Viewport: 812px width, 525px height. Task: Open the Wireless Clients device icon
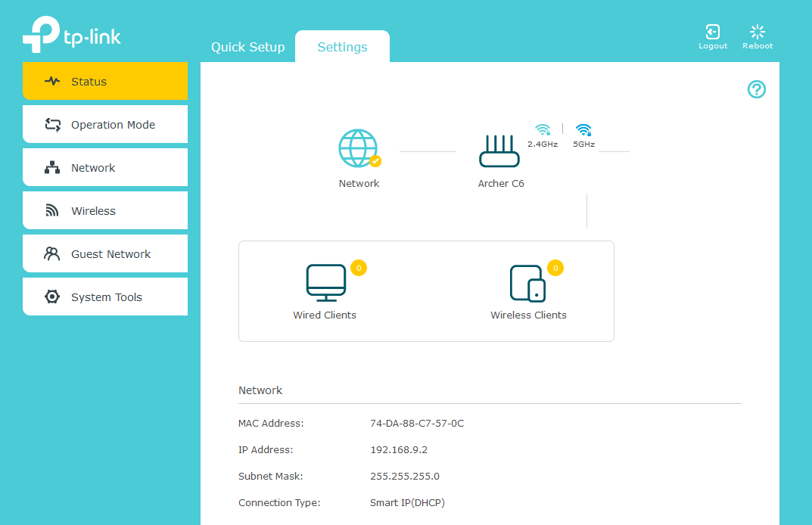pos(527,284)
